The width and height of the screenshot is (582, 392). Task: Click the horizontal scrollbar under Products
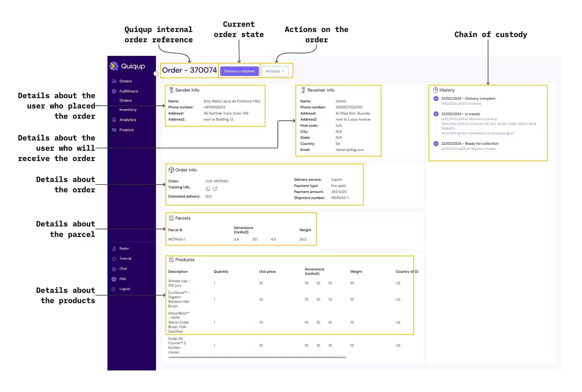257,358
